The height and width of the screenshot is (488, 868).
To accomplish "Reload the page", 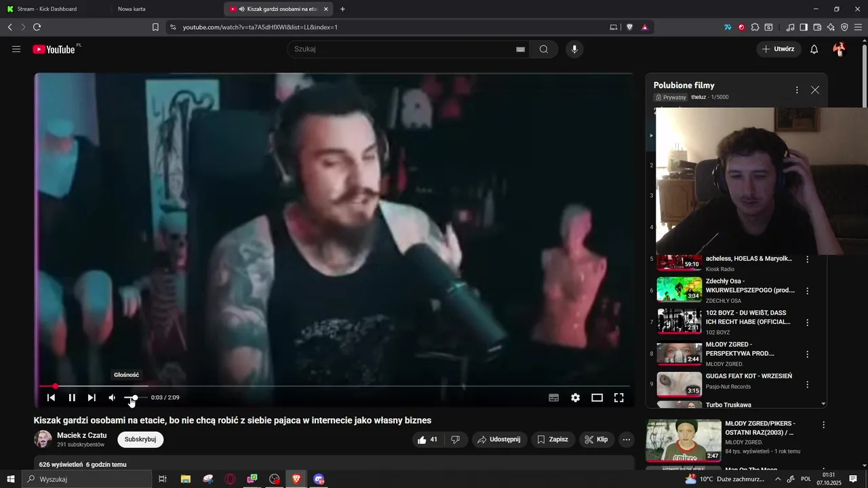I will coord(37,27).
